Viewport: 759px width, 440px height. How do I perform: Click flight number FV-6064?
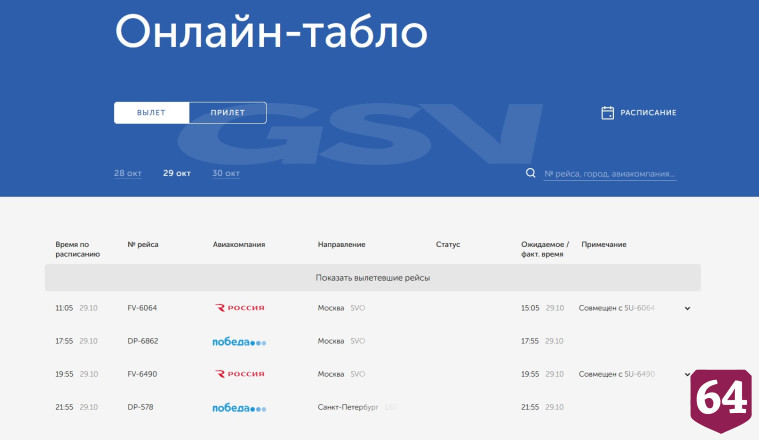tap(142, 308)
